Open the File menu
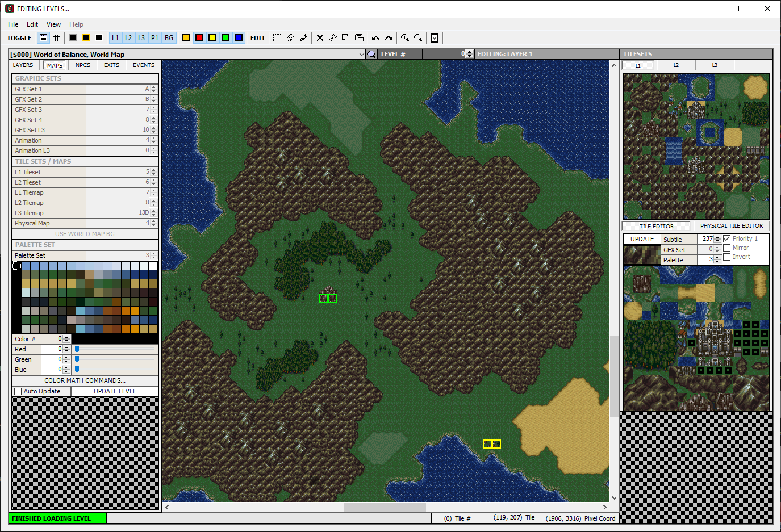This screenshot has width=781, height=532. pos(13,24)
